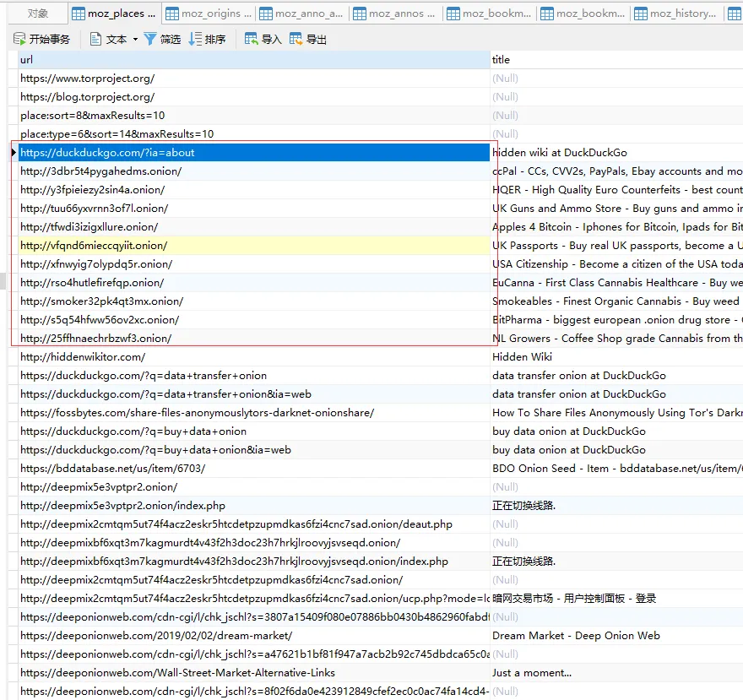The width and height of the screenshot is (743, 700).
Task: Click the table icon on moz_origins tab
Action: (x=172, y=14)
